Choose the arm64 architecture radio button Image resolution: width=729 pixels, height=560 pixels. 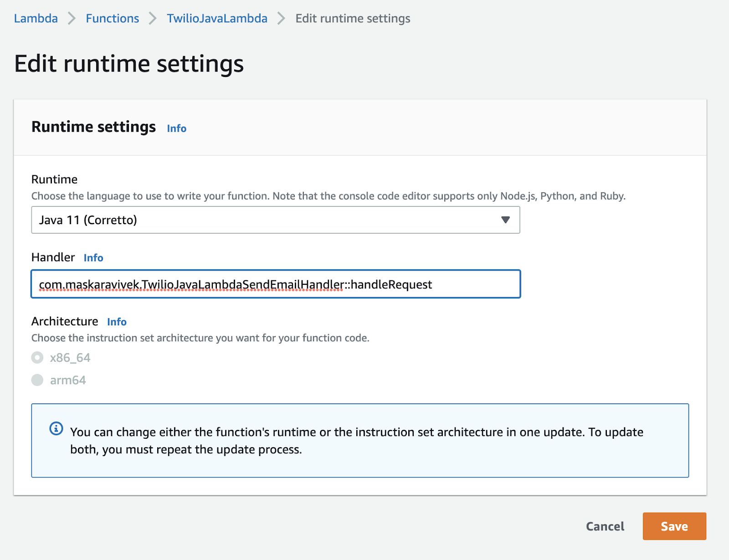pyautogui.click(x=37, y=380)
